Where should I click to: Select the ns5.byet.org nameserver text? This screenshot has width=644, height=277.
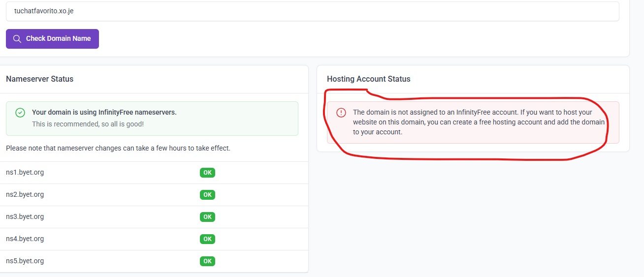pyautogui.click(x=25, y=261)
